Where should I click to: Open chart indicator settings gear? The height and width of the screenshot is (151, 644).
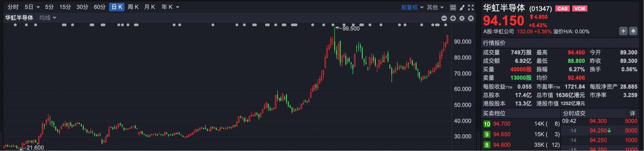[x=462, y=18]
